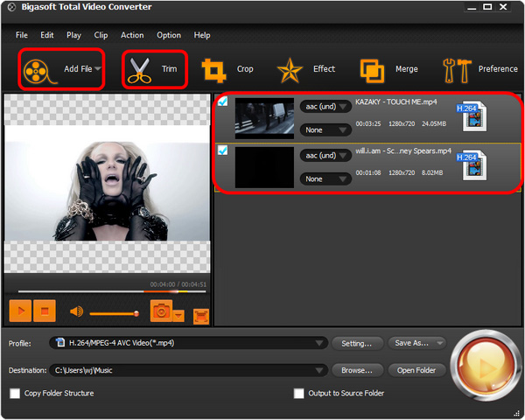Image resolution: width=525 pixels, height=420 pixels.
Task: Expand the Add File dropdown arrow
Action: pos(98,68)
